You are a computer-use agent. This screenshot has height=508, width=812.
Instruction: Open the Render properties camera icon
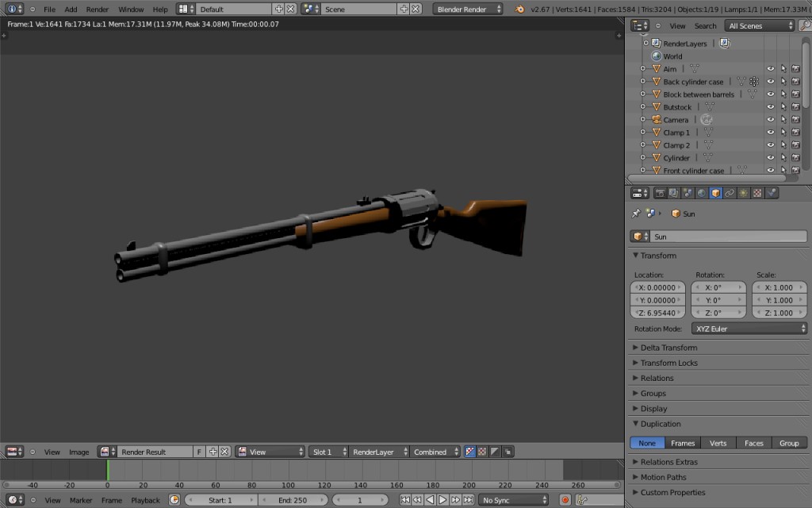(661, 192)
